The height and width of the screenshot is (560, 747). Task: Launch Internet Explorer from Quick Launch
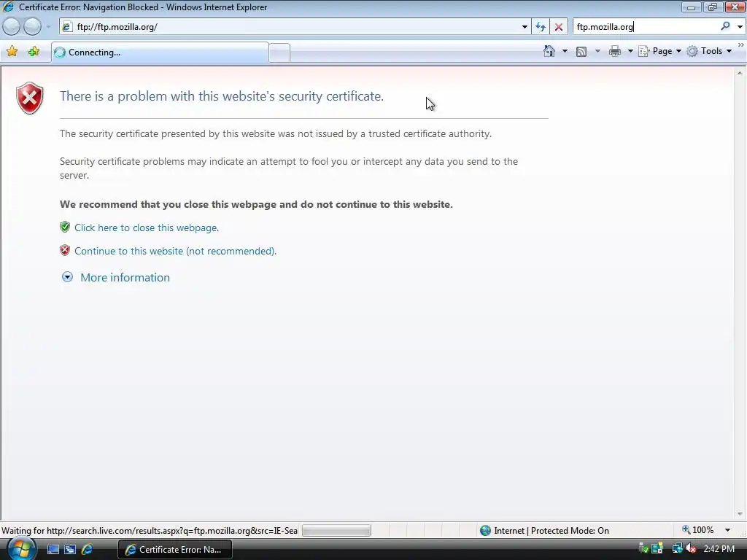pyautogui.click(x=88, y=550)
